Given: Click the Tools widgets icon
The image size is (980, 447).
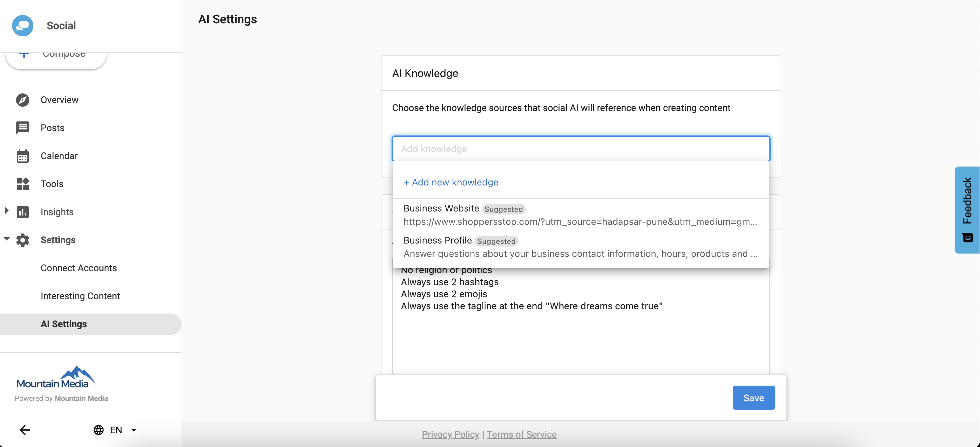Looking at the screenshot, I should coord(22,184).
